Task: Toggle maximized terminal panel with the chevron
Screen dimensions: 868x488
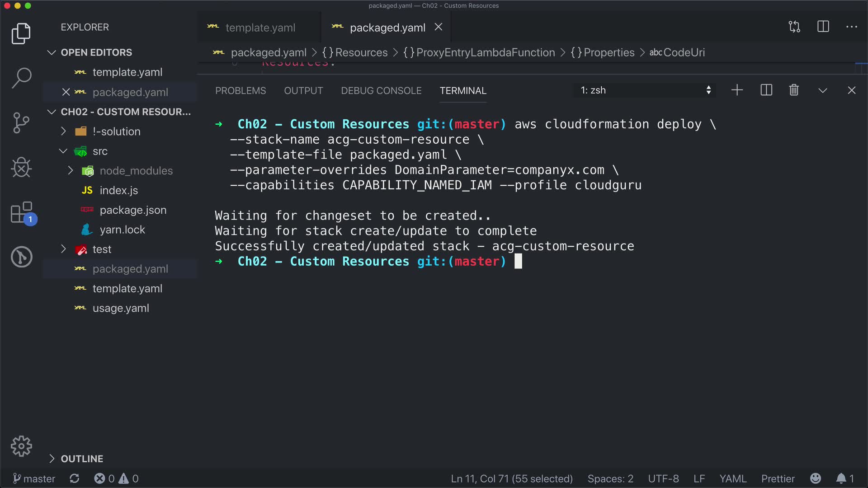Action: [x=823, y=90]
